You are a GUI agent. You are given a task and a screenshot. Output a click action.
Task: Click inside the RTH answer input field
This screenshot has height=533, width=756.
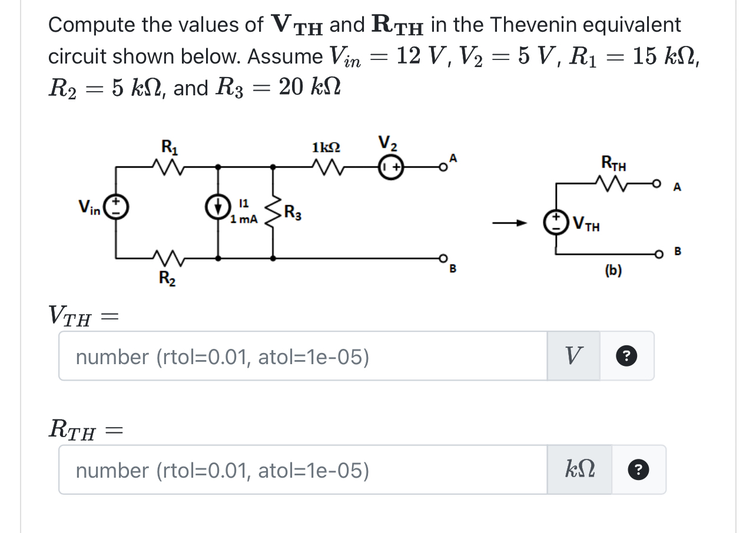[294, 469]
